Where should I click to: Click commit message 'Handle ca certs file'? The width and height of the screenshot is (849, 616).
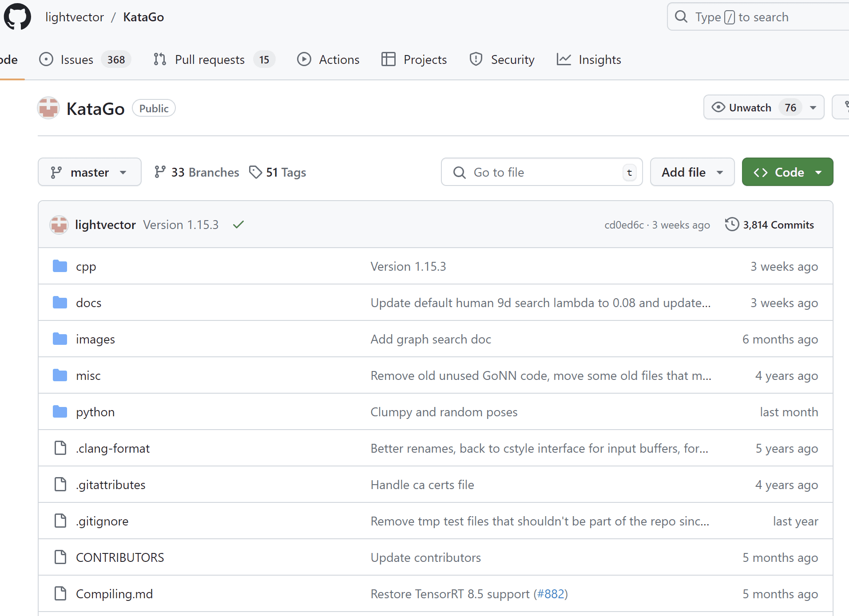pyautogui.click(x=422, y=485)
